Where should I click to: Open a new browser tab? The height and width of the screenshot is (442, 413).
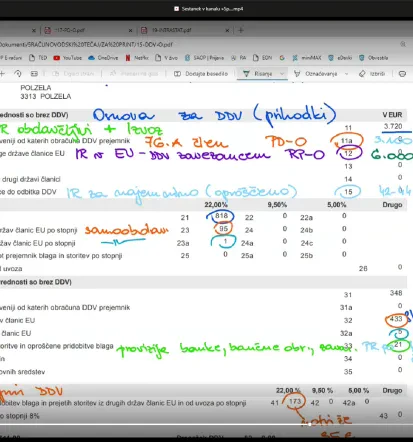241,30
